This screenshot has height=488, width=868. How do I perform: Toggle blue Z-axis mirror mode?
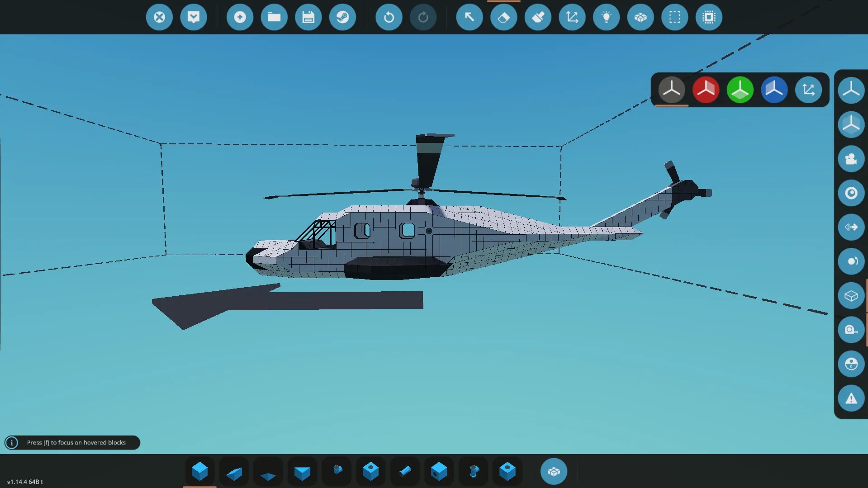(774, 90)
